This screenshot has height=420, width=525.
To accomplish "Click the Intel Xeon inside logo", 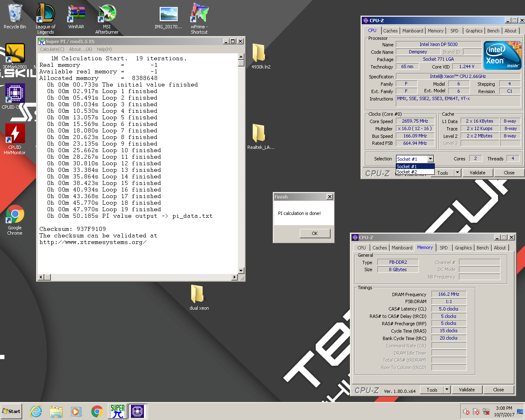I will (x=502, y=56).
